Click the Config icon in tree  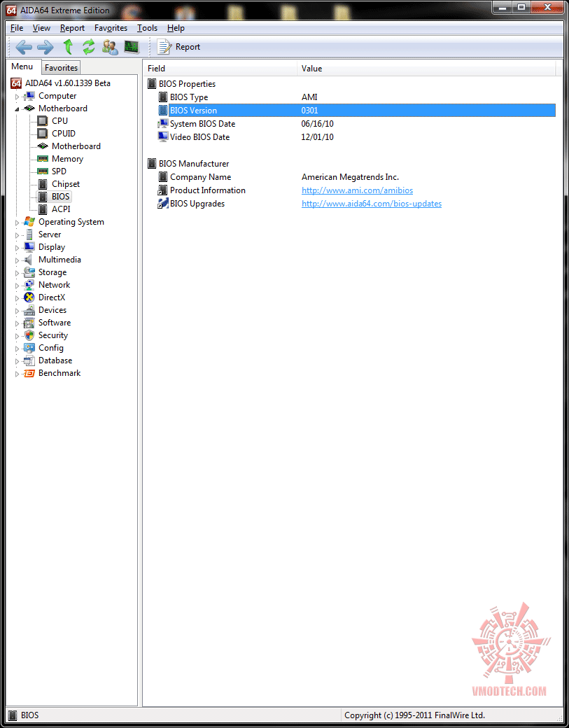(29, 348)
